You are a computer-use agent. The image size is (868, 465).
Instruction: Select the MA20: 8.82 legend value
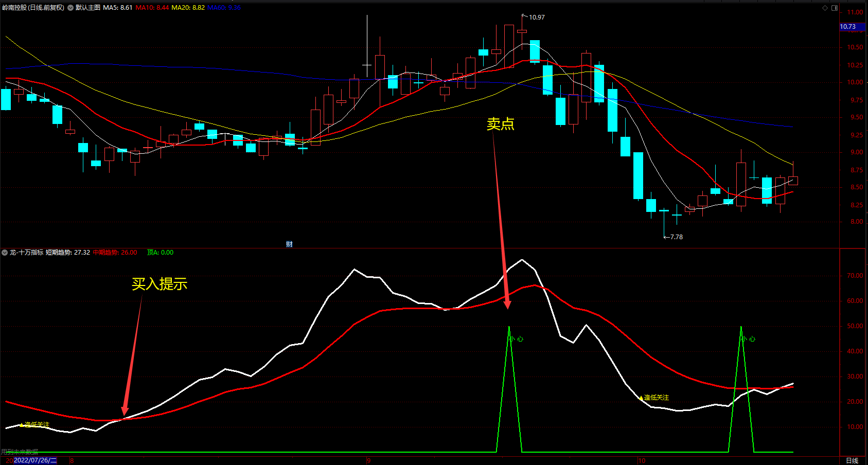point(188,8)
